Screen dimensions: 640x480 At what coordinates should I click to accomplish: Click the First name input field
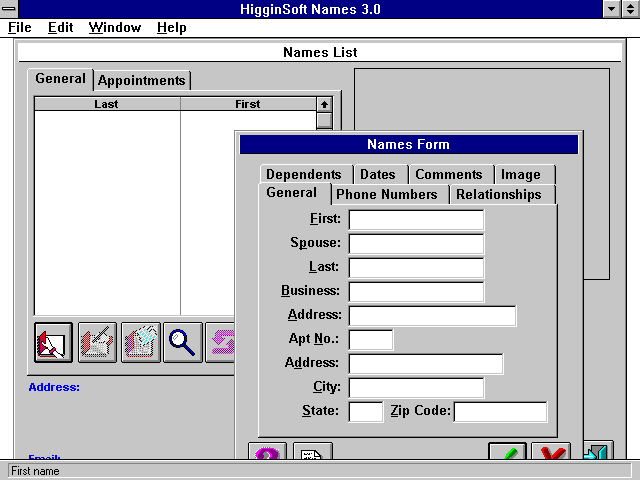click(x=415, y=220)
